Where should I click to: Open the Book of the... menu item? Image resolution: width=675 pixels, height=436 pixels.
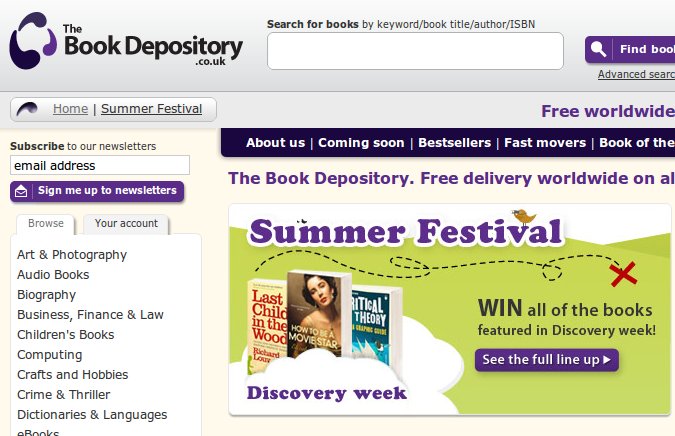pyautogui.click(x=637, y=143)
